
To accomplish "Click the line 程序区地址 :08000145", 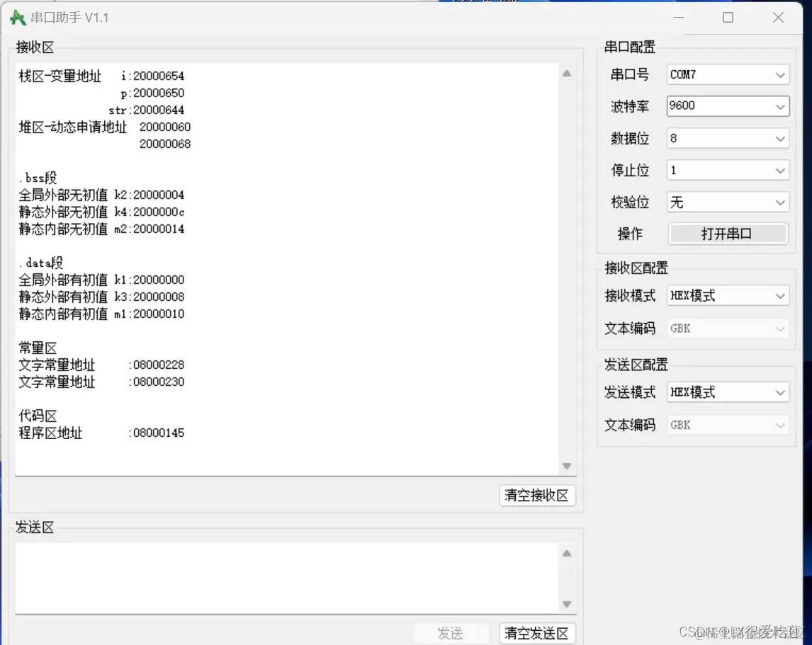I will tap(101, 433).
